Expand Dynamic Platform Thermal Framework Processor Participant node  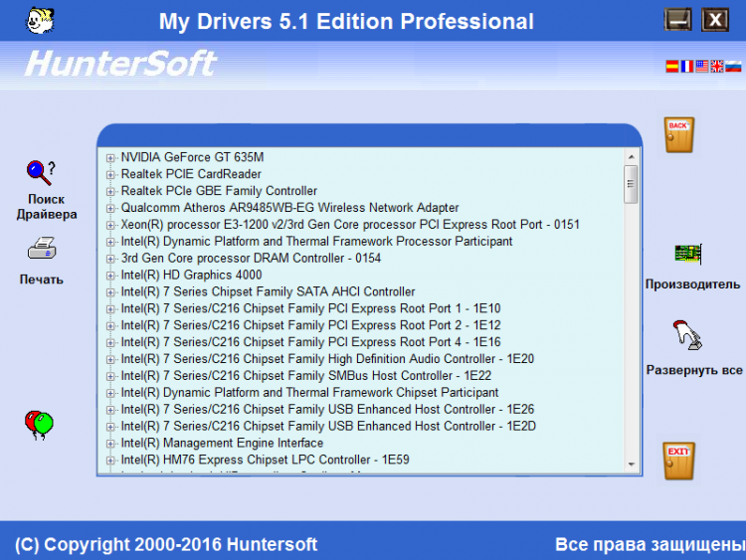110,242
